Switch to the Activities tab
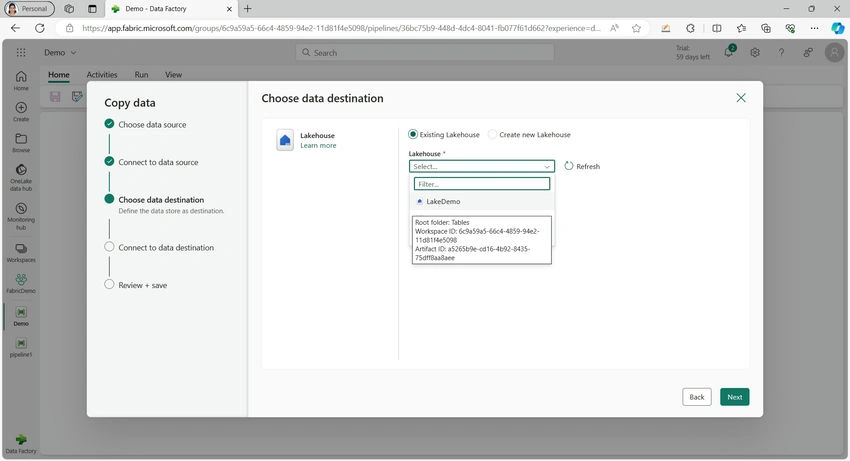The height and width of the screenshot is (461, 850). 102,75
